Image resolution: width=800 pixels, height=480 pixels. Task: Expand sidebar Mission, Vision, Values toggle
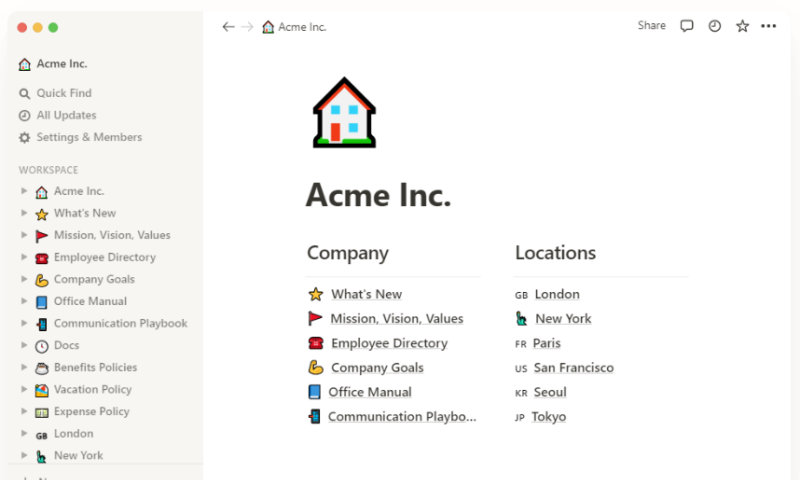pos(23,235)
